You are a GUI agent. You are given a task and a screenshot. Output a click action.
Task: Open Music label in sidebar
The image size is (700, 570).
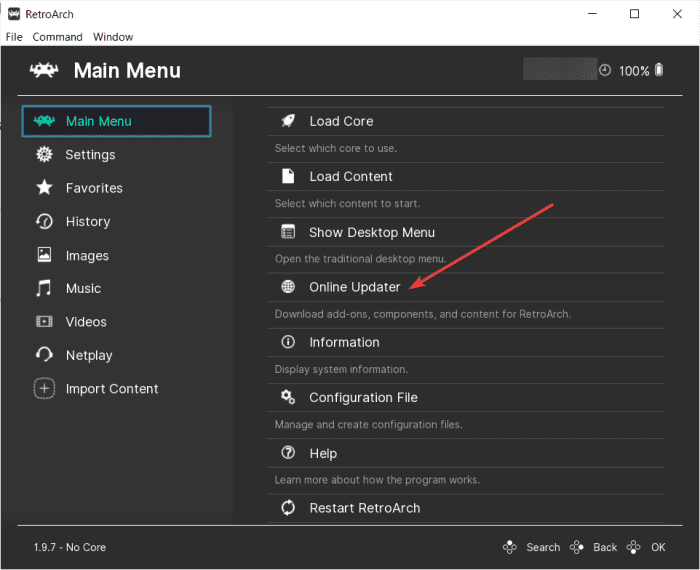[x=83, y=288]
